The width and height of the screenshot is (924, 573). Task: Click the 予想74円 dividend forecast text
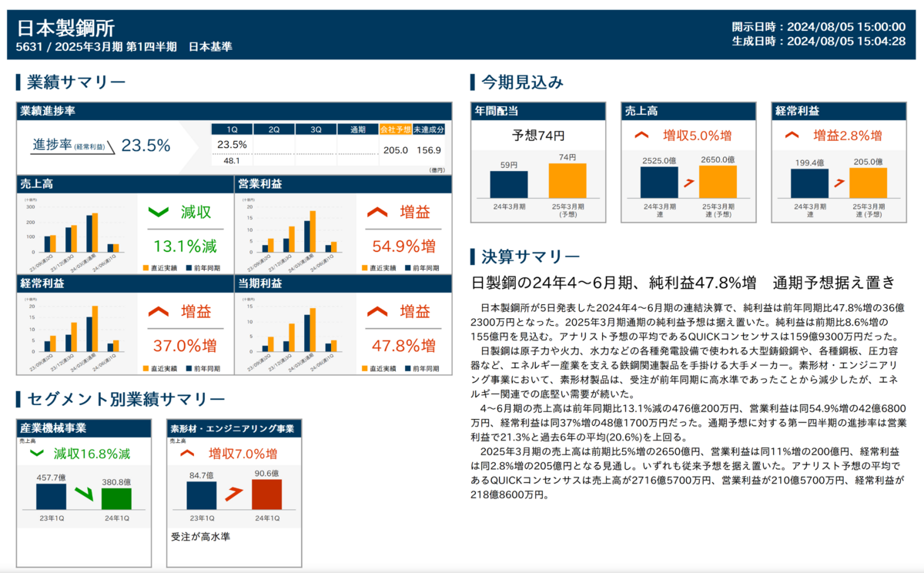tap(538, 136)
